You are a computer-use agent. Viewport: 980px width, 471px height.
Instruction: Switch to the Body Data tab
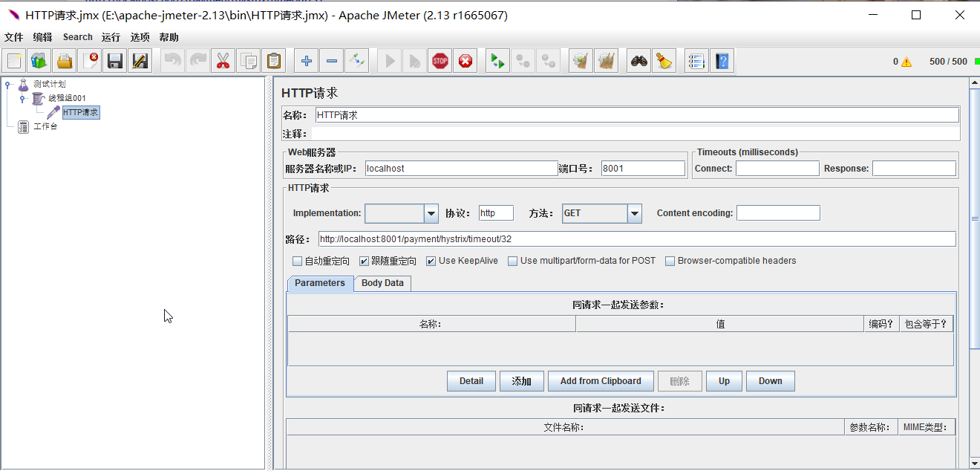(382, 283)
